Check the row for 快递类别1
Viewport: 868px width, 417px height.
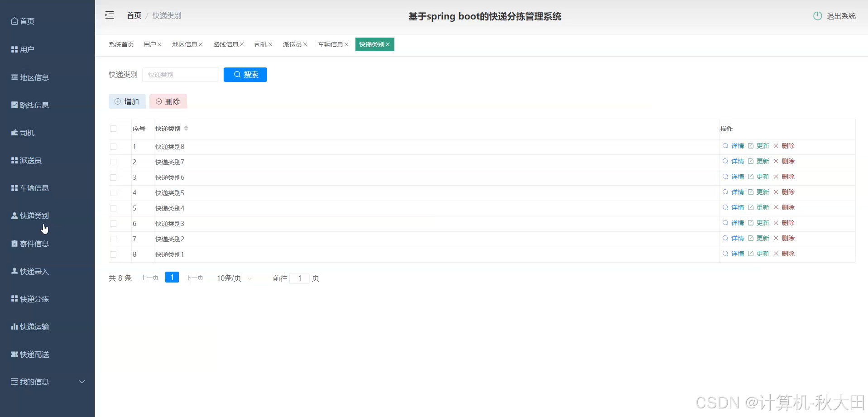click(x=113, y=254)
